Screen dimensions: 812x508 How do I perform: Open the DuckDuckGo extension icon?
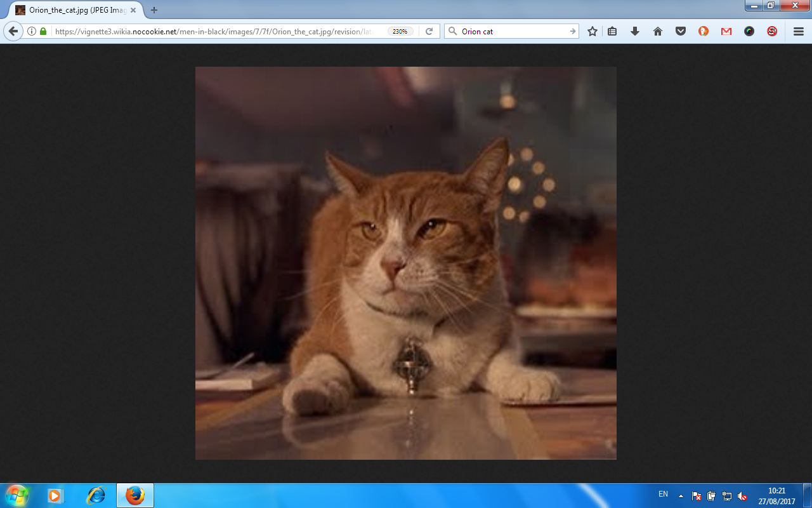coord(704,31)
